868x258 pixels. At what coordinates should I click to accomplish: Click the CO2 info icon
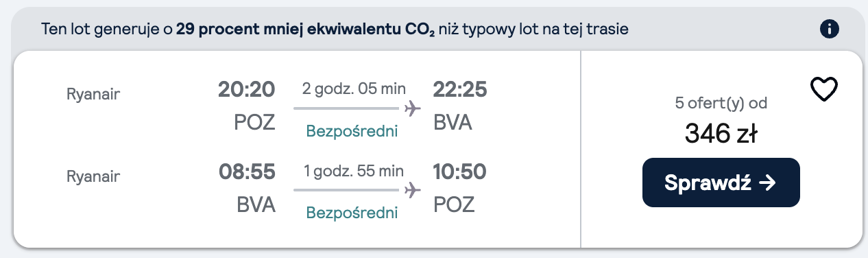830,30
